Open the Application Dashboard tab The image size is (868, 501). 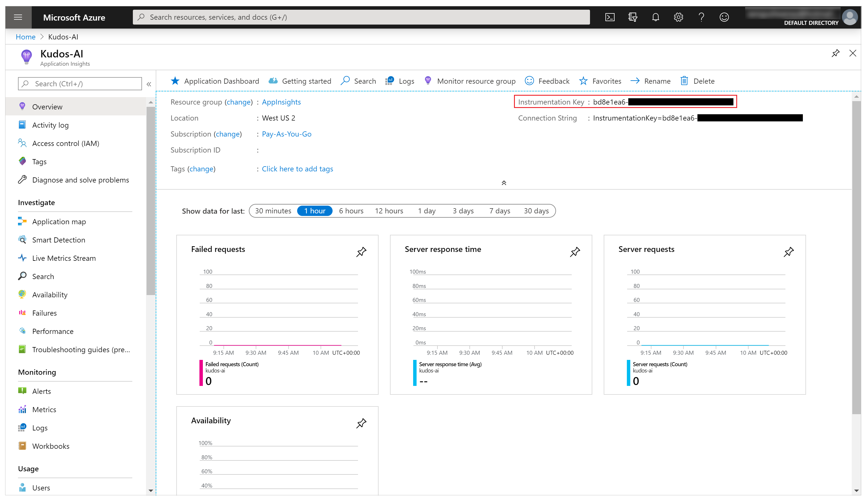point(216,81)
